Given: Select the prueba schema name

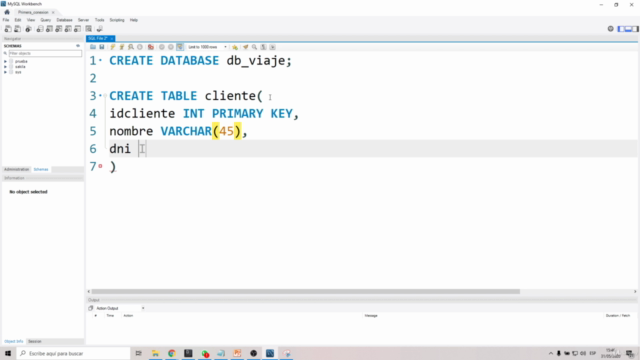Looking at the screenshot, I should click(x=21, y=61).
